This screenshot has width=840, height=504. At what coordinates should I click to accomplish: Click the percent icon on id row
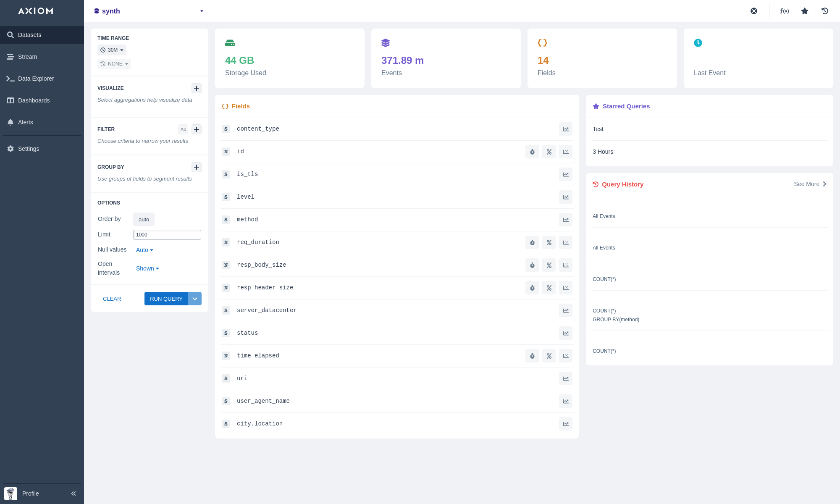[549, 152]
